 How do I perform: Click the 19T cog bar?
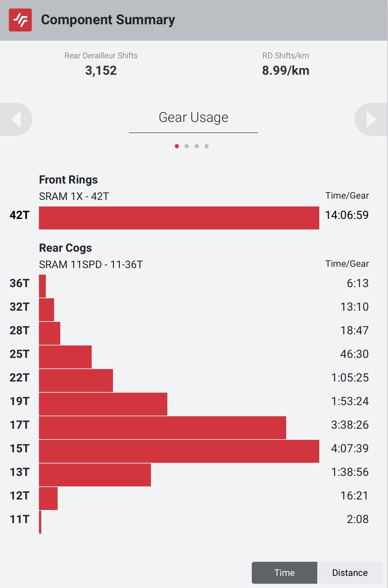103,404
